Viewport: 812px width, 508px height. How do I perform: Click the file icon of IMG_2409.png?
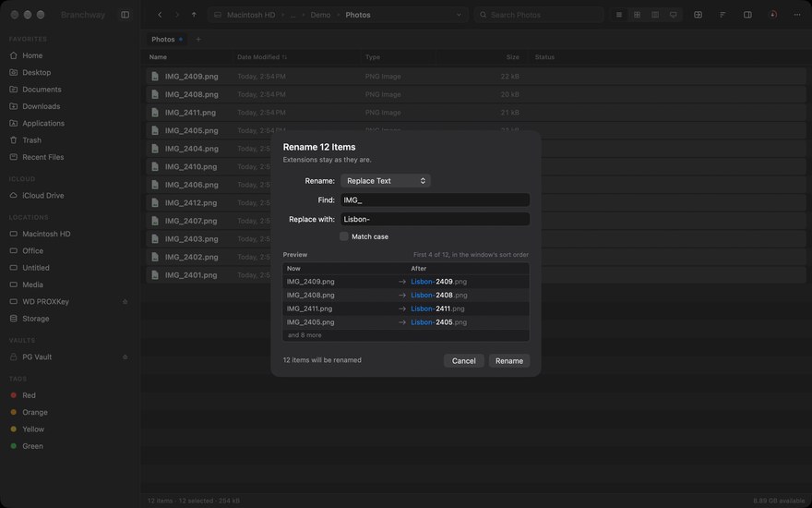(x=155, y=76)
